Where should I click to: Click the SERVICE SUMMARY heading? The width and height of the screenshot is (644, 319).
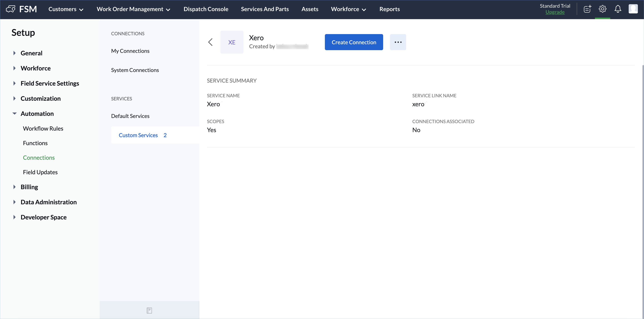[x=232, y=80]
